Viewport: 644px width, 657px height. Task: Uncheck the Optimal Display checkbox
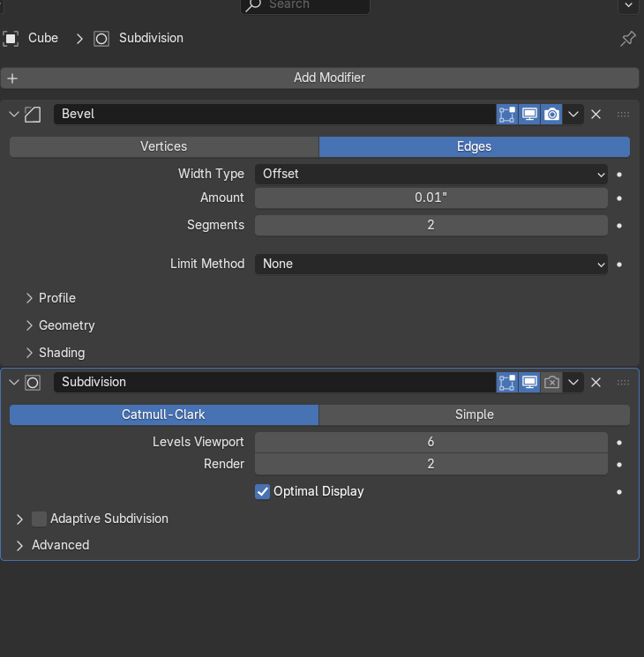coord(263,491)
